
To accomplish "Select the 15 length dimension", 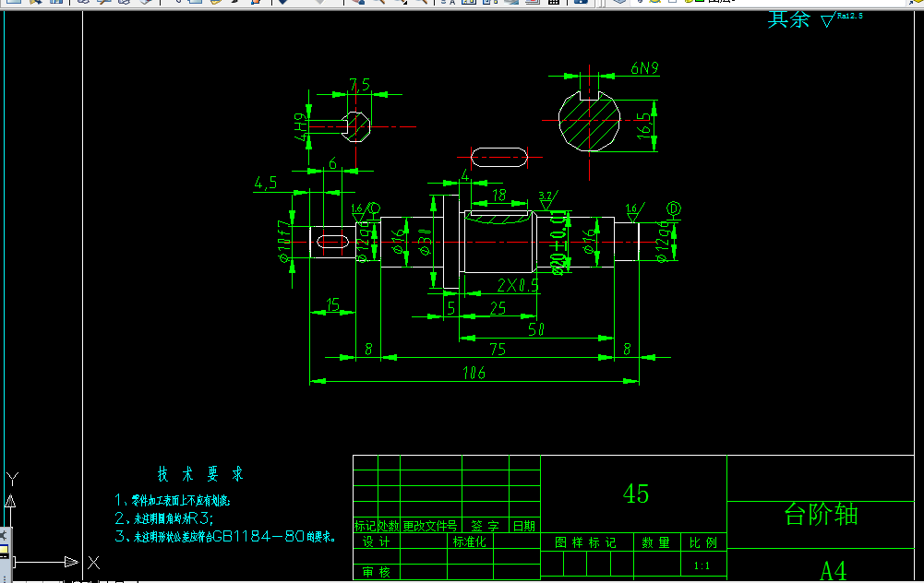I will coord(333,304).
